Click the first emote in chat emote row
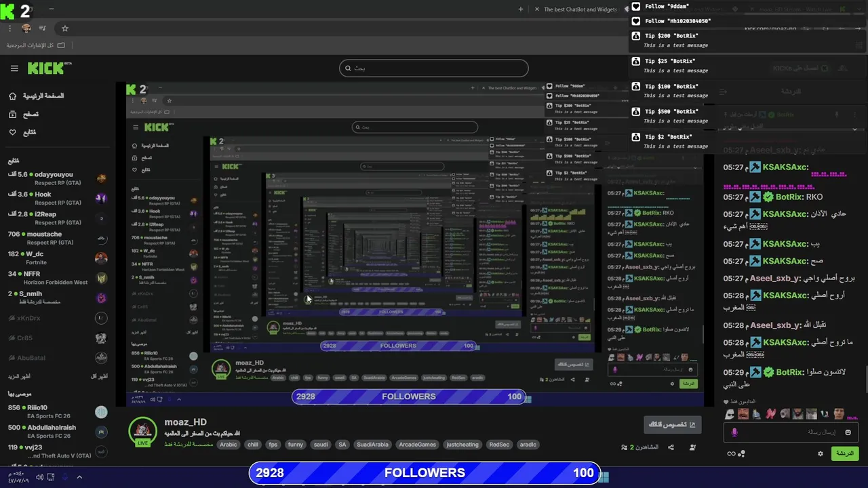 coord(730,414)
